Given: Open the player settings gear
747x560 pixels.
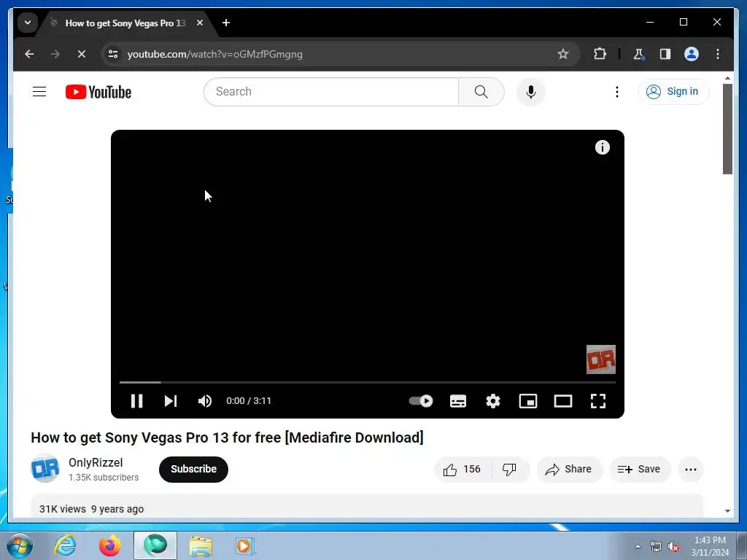Looking at the screenshot, I should pyautogui.click(x=493, y=401).
